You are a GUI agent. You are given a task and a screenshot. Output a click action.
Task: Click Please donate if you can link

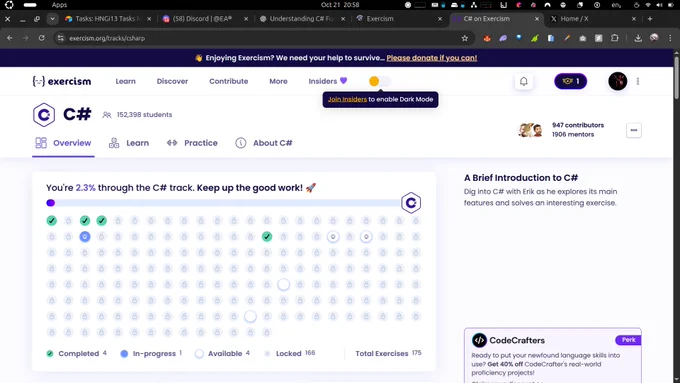pyautogui.click(x=432, y=58)
